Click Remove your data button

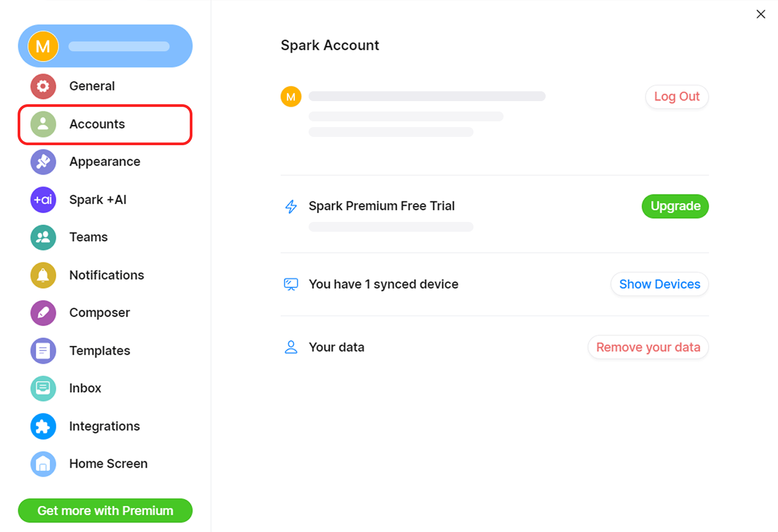coord(648,347)
